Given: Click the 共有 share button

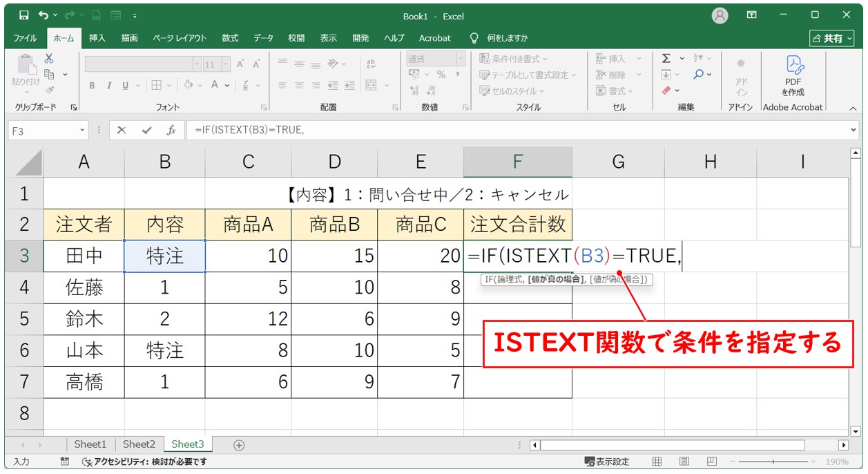Looking at the screenshot, I should click(x=831, y=38).
